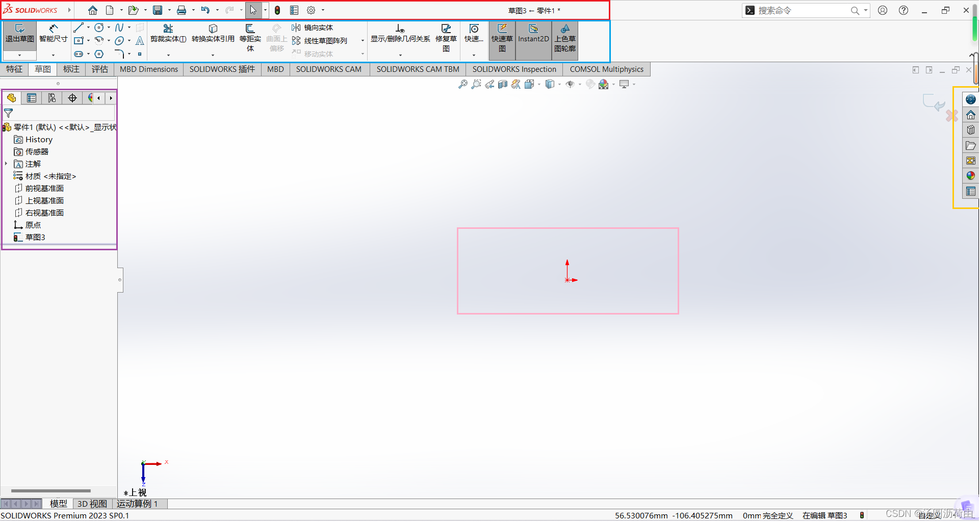Switch to the 评估 ribbon tab

100,69
